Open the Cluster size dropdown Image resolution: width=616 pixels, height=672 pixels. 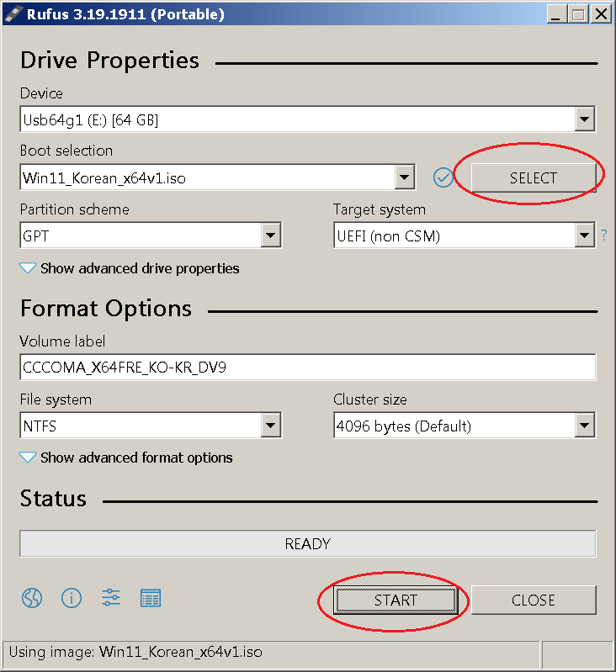pos(465,425)
